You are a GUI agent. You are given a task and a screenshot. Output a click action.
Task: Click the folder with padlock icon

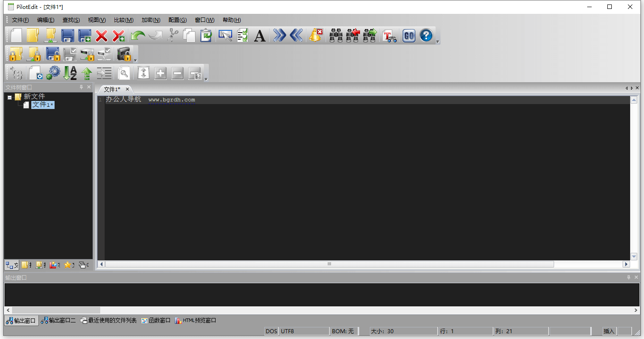point(16,54)
